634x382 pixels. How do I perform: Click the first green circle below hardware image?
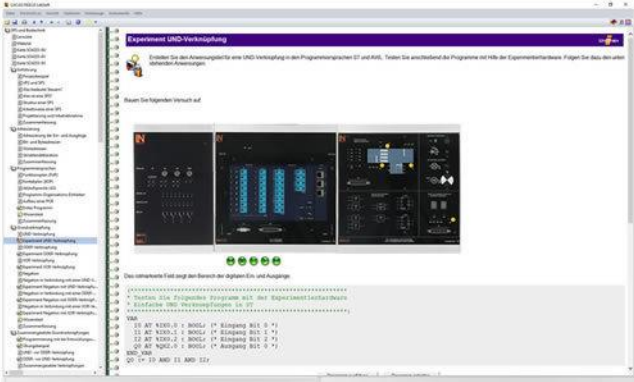230,261
